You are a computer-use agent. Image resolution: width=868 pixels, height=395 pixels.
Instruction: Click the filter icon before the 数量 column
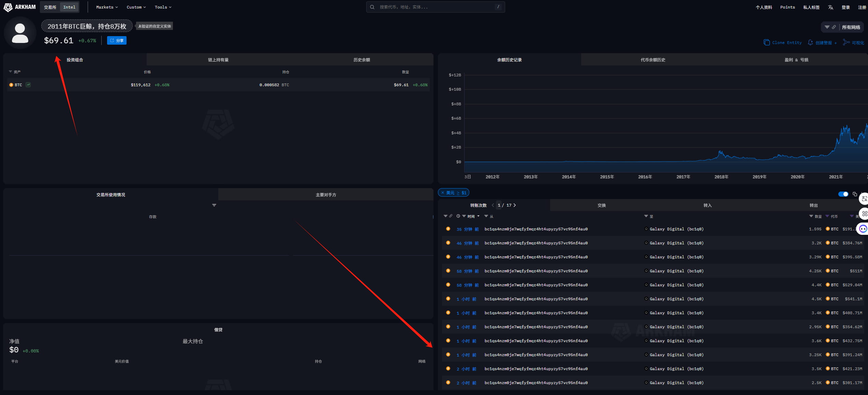[811, 216]
